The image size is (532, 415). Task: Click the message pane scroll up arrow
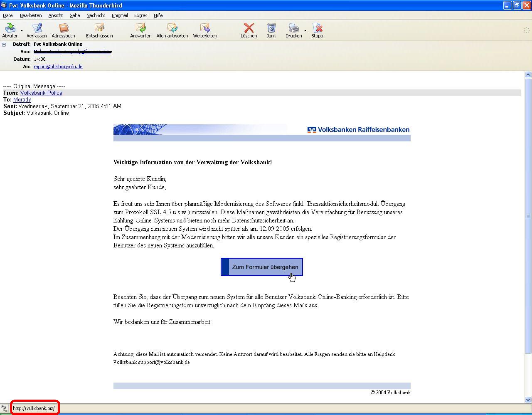[528, 75]
